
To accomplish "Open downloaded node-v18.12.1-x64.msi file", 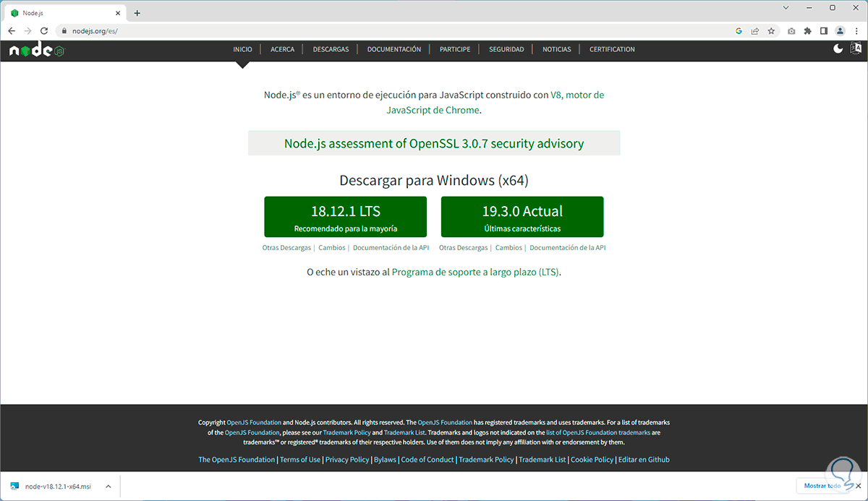I will click(x=51, y=487).
